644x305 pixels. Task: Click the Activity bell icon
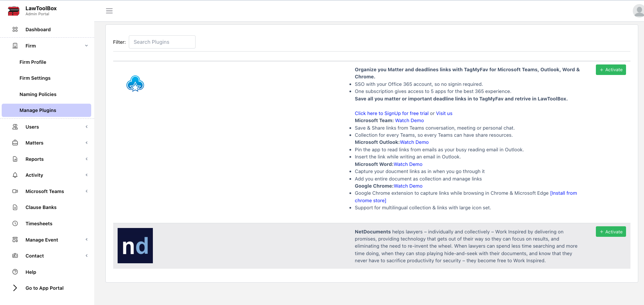click(15, 175)
